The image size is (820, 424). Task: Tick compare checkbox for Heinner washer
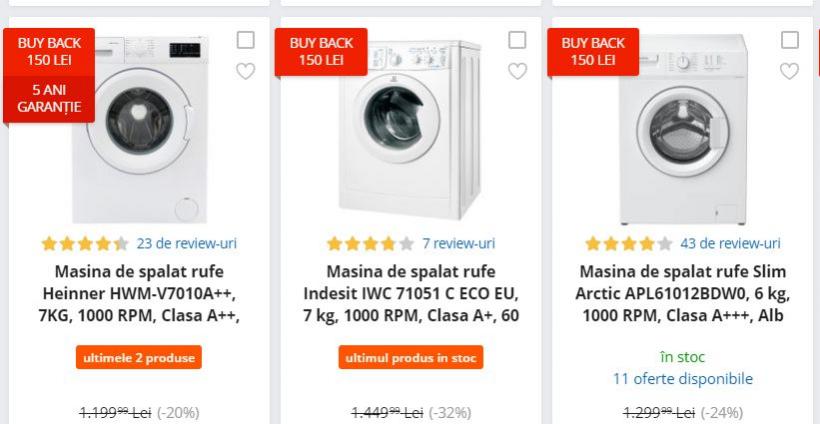click(x=246, y=40)
